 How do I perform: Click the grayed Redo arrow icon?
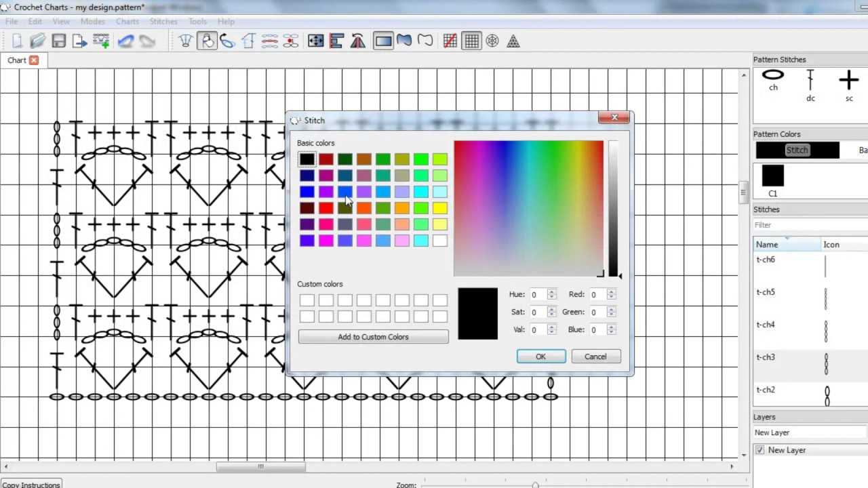pyautogui.click(x=147, y=41)
